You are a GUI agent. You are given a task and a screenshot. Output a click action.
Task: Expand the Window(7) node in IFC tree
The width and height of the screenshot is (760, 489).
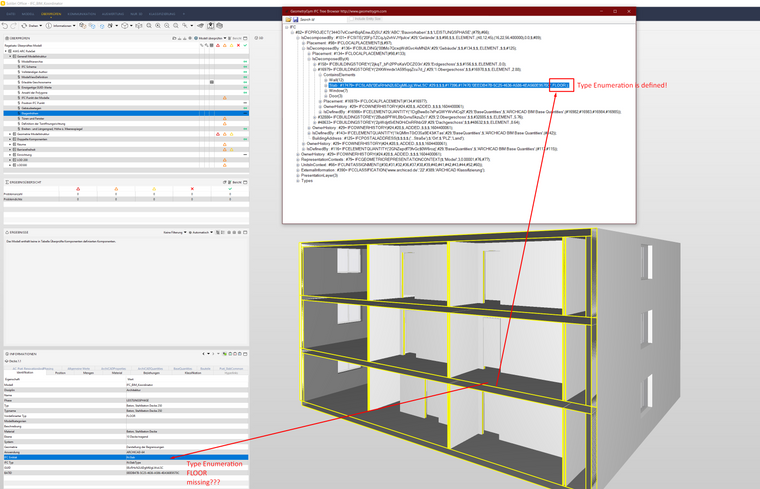(326, 91)
